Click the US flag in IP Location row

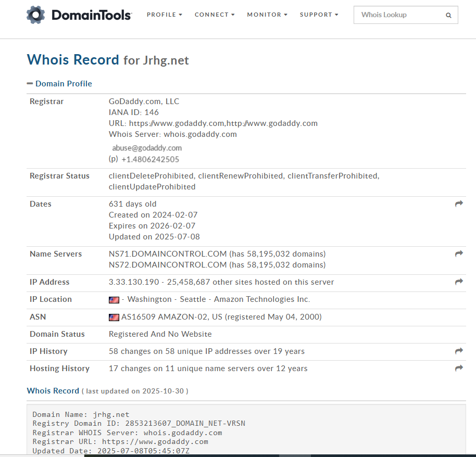click(114, 300)
